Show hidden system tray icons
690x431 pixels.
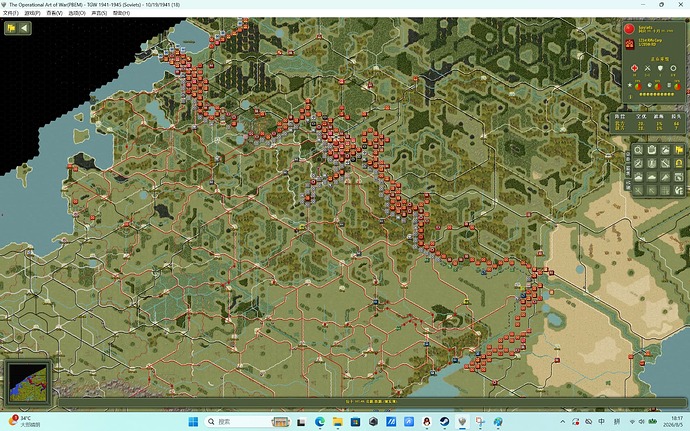click(x=562, y=422)
